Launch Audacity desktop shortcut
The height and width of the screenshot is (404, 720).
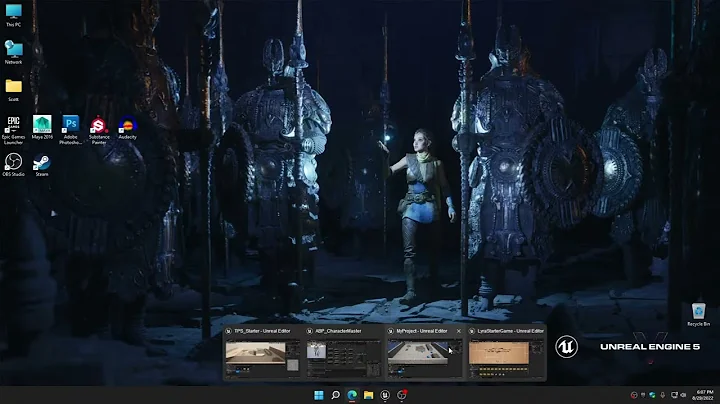(127, 127)
